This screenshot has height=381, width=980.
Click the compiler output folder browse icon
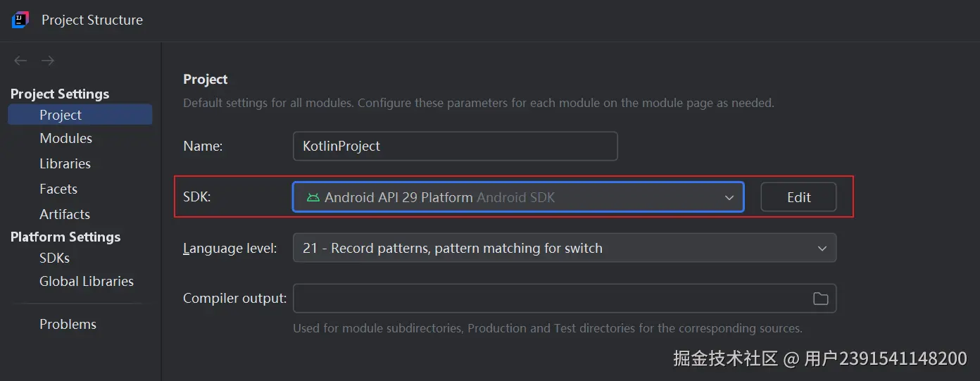820,299
